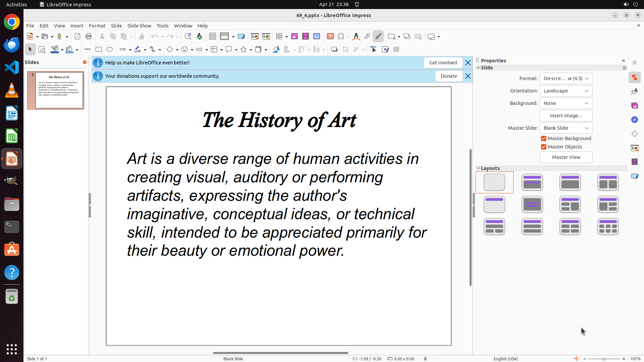Viewport: 644px width, 362px height.
Task: Uncheck the Master Objects checkbox
Action: [x=544, y=147]
